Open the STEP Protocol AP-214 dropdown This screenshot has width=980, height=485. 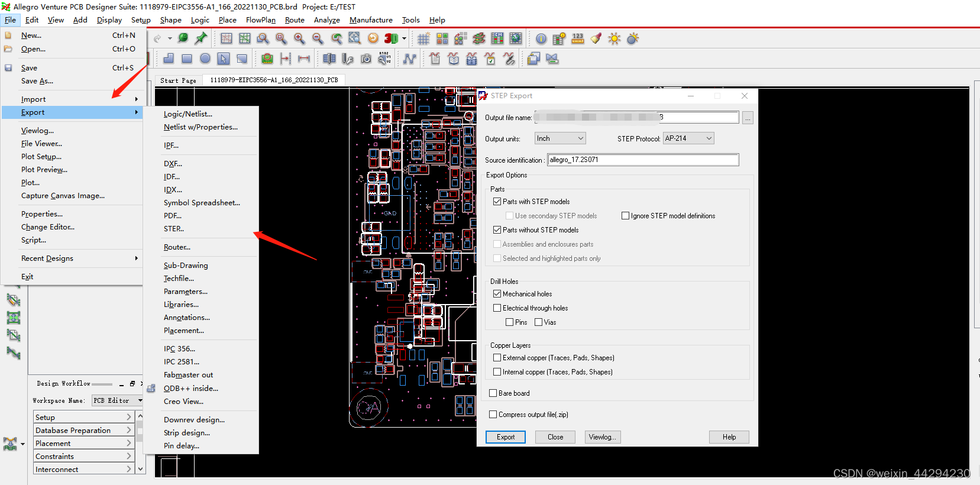[688, 138]
